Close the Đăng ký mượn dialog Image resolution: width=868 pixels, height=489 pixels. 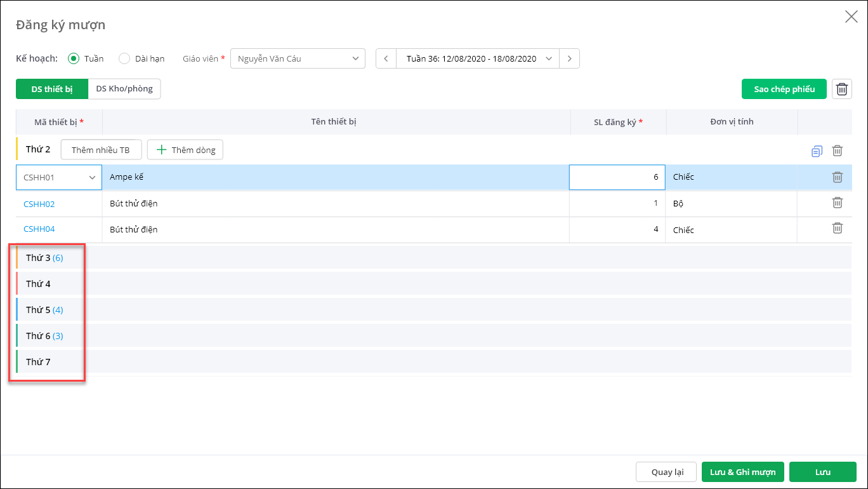(852, 17)
